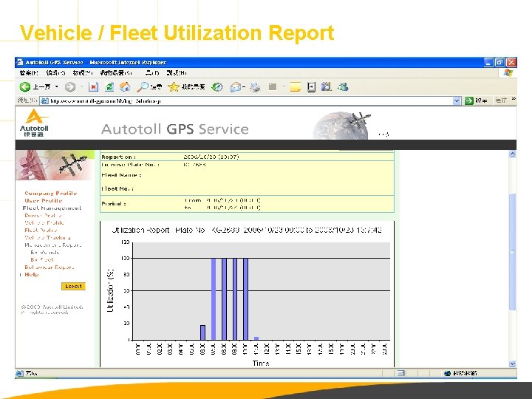
Task: Click the Windows flag logo in the menu bar
Action: point(508,72)
